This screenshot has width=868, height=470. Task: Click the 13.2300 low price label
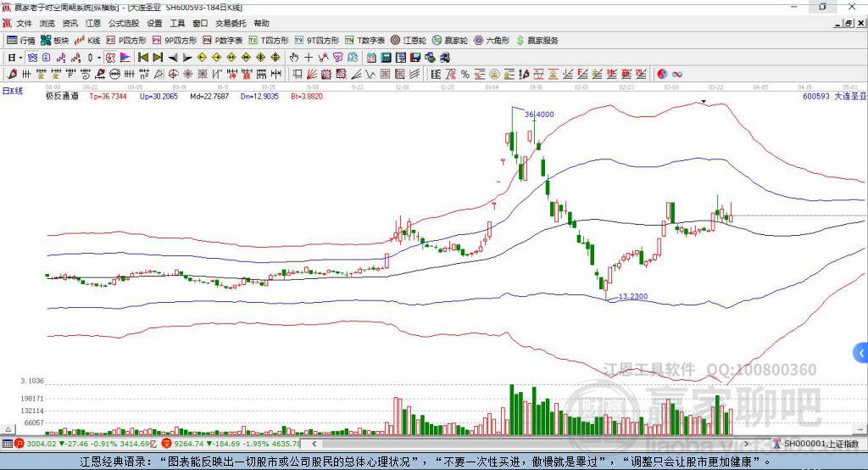pyautogui.click(x=632, y=296)
